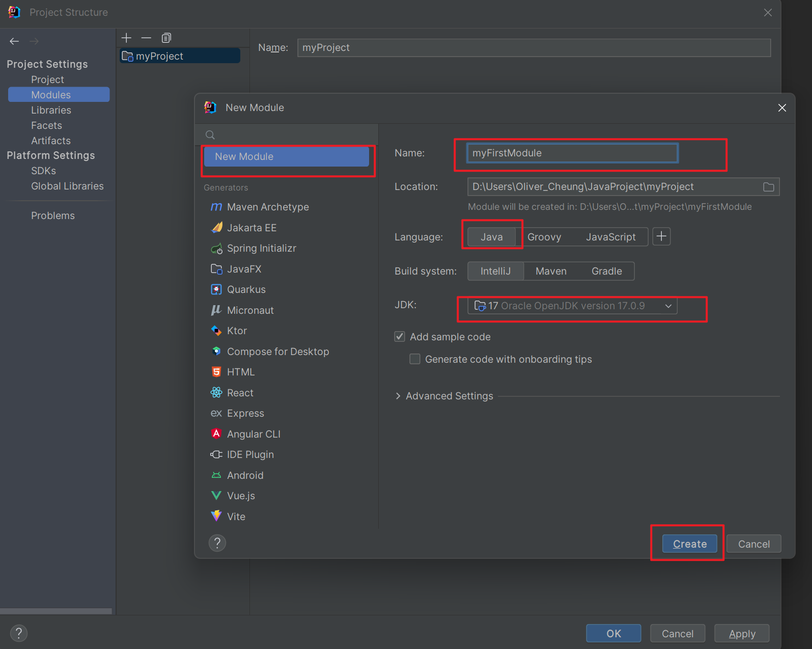The width and height of the screenshot is (812, 649).
Task: Enable Generate code with onboarding tips
Action: (x=415, y=359)
